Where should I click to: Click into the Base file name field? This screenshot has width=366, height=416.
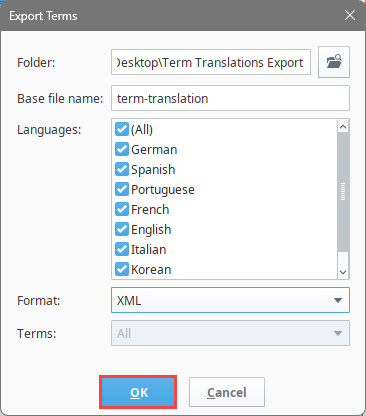(230, 98)
